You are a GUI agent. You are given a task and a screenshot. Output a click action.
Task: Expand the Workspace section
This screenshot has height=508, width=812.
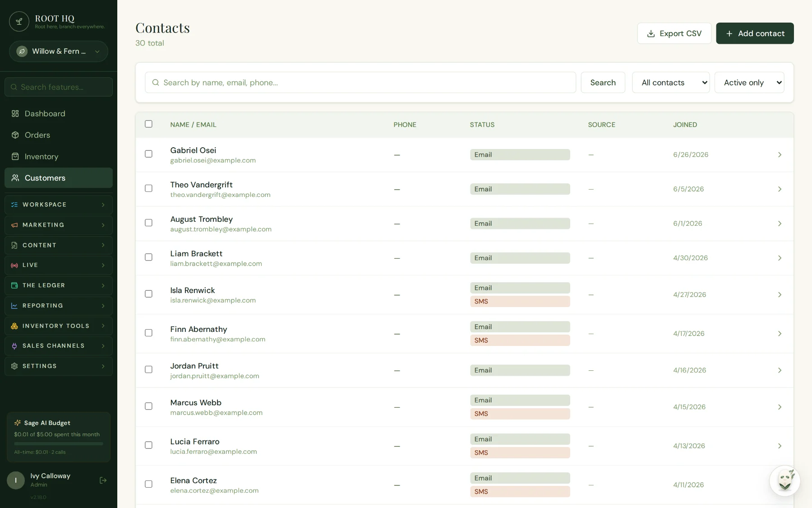[59, 205]
